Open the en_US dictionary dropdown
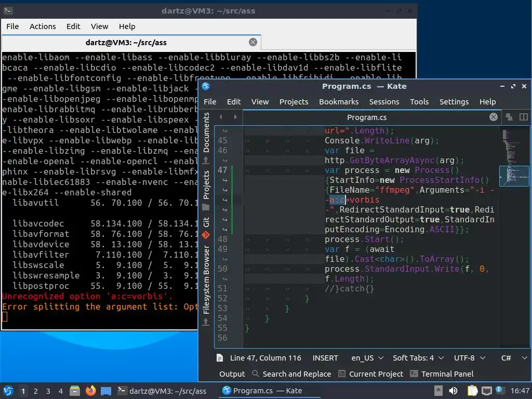Viewport: 532px width, 399px height. point(367,358)
